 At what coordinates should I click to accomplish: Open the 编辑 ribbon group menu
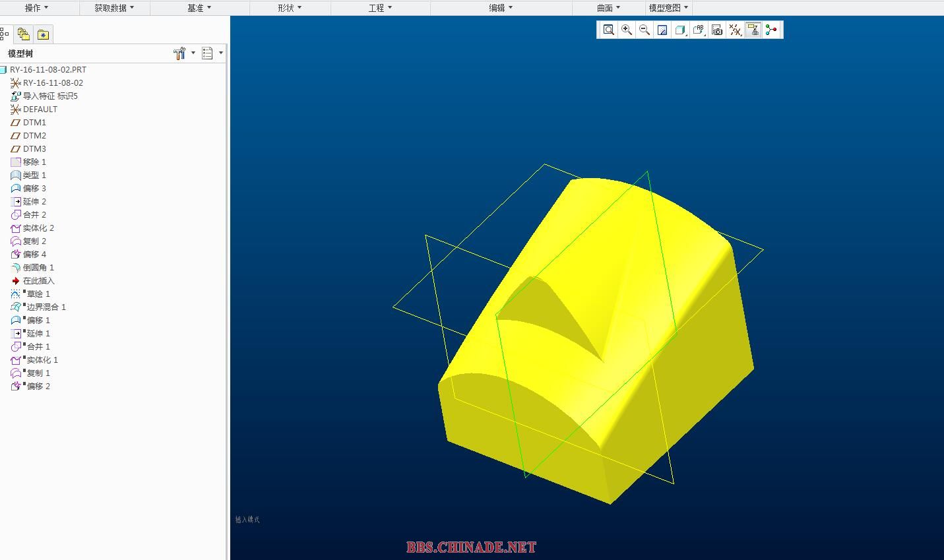tap(501, 8)
